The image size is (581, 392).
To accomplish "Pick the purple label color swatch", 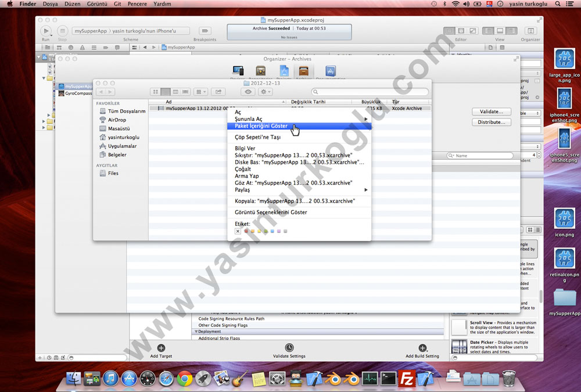I will click(279, 231).
